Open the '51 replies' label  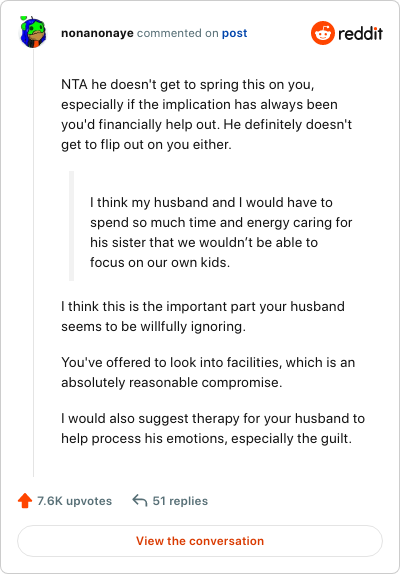coord(180,501)
